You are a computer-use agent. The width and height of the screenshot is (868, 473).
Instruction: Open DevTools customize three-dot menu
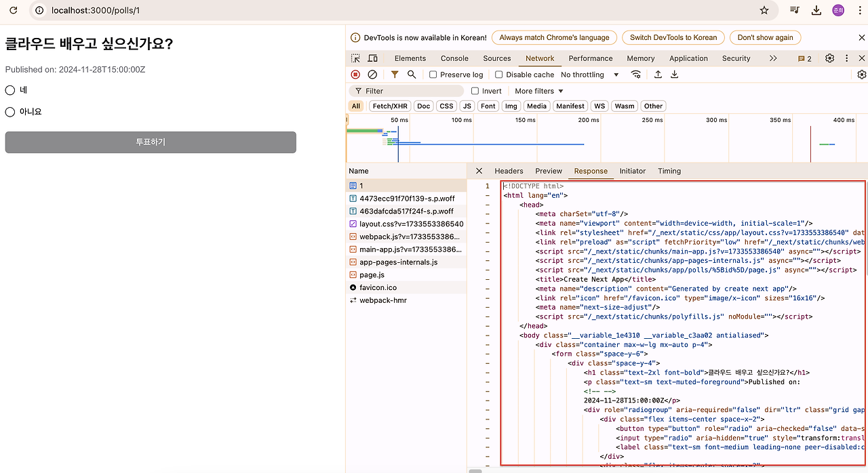click(x=846, y=58)
